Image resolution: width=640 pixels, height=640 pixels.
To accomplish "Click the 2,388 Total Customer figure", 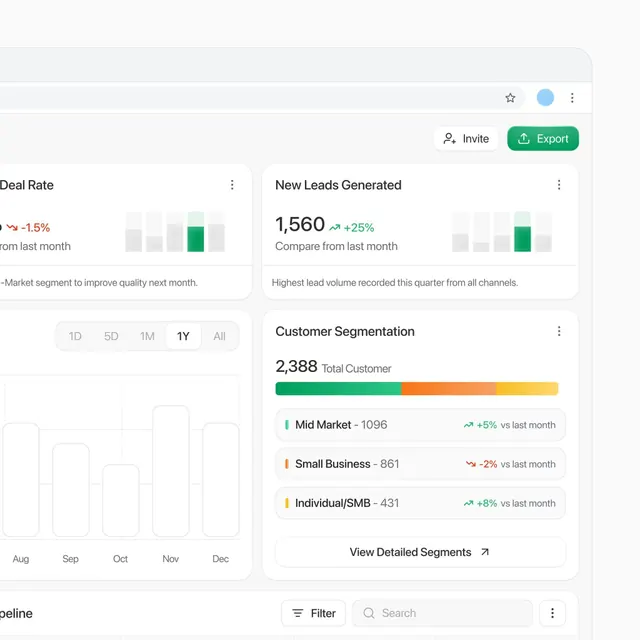I will 296,367.
